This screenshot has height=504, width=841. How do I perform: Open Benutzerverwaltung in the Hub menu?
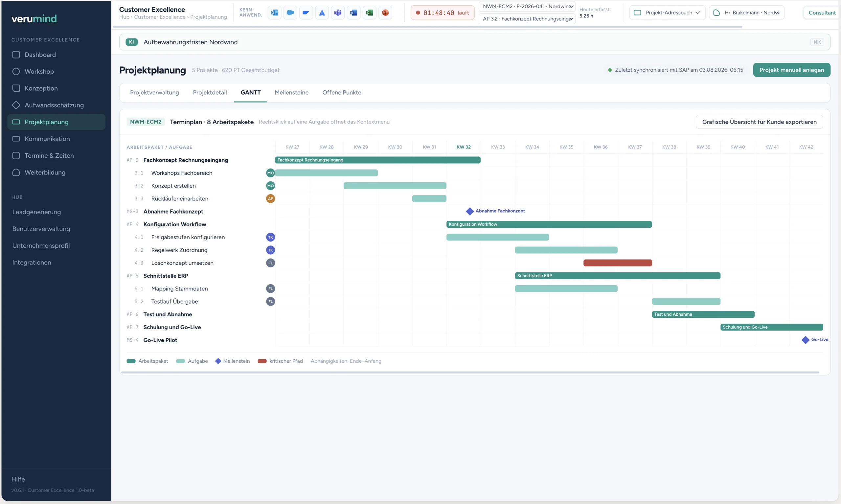pyautogui.click(x=41, y=229)
